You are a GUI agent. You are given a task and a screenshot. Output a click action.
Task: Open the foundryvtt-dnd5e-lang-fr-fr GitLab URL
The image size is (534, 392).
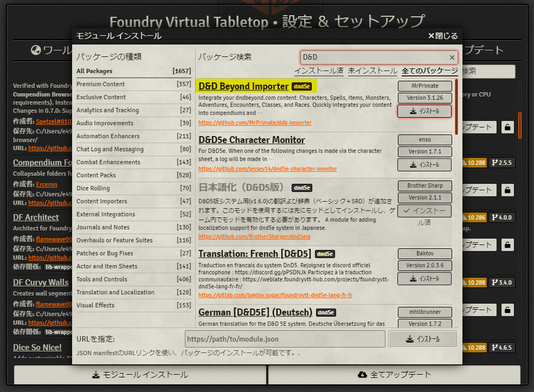[x=275, y=295]
